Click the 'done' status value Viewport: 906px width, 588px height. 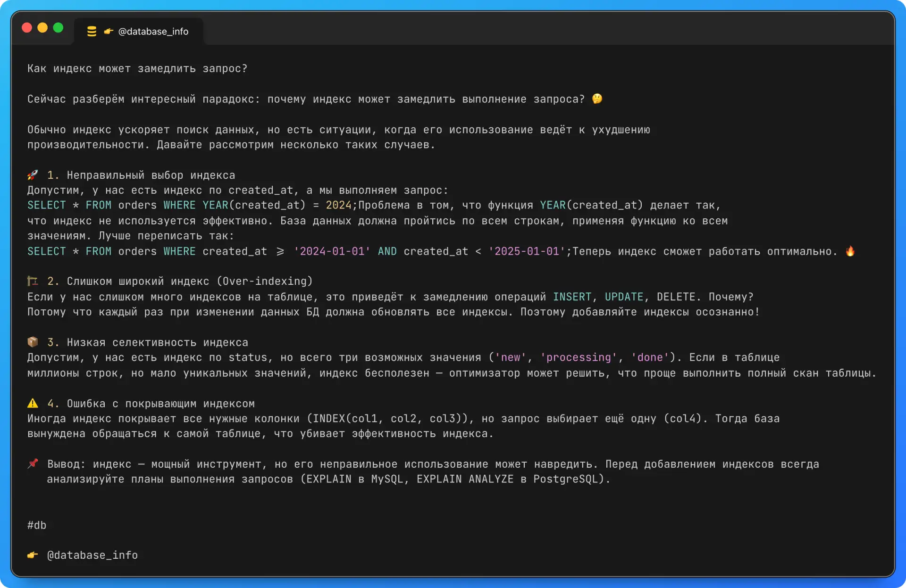[x=650, y=357]
